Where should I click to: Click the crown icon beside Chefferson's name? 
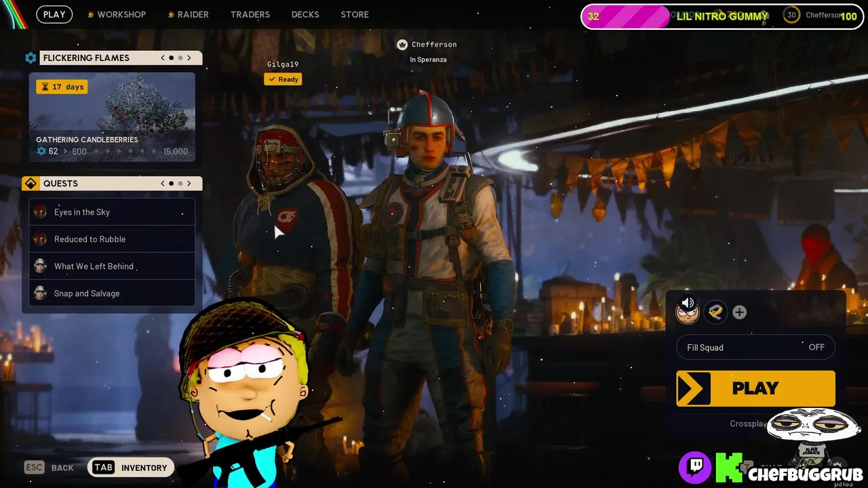coord(402,45)
